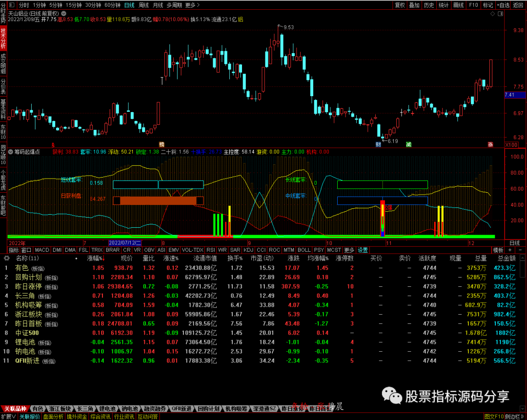Select the BOLL indicator tab
The height and width of the screenshot is (420, 527).
(304, 250)
